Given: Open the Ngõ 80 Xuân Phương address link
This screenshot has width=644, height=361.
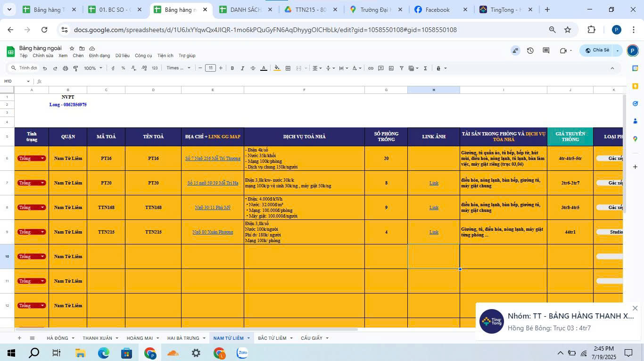Looking at the screenshot, I should click(213, 232).
